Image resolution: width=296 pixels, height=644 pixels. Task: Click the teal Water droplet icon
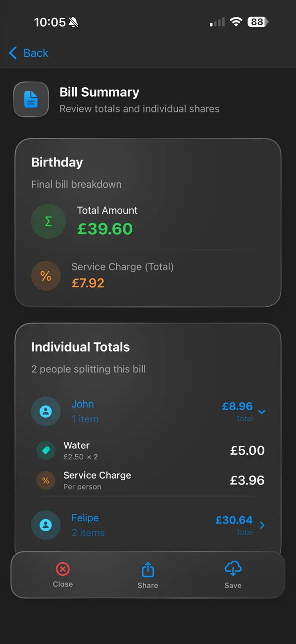pos(46,450)
